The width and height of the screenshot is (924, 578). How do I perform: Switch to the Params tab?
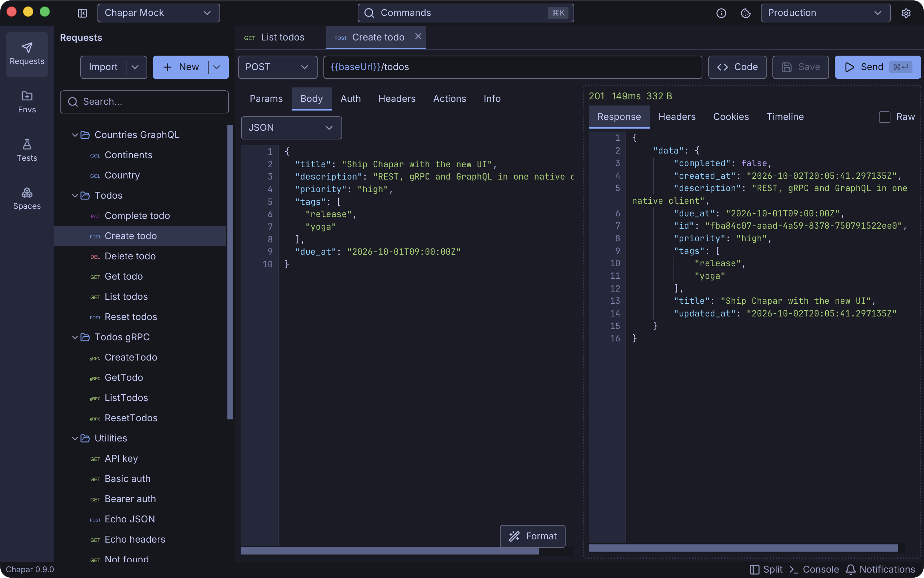[x=266, y=99]
